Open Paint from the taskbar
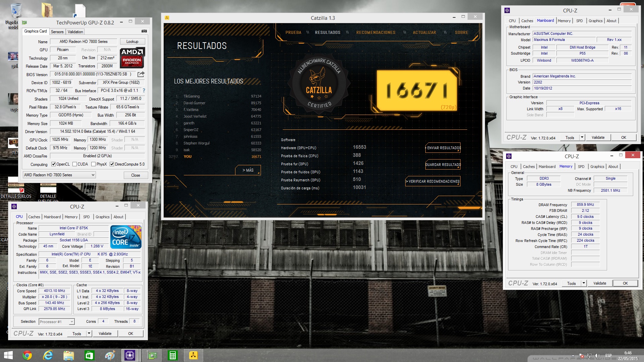This screenshot has height=362, width=644. [x=110, y=355]
